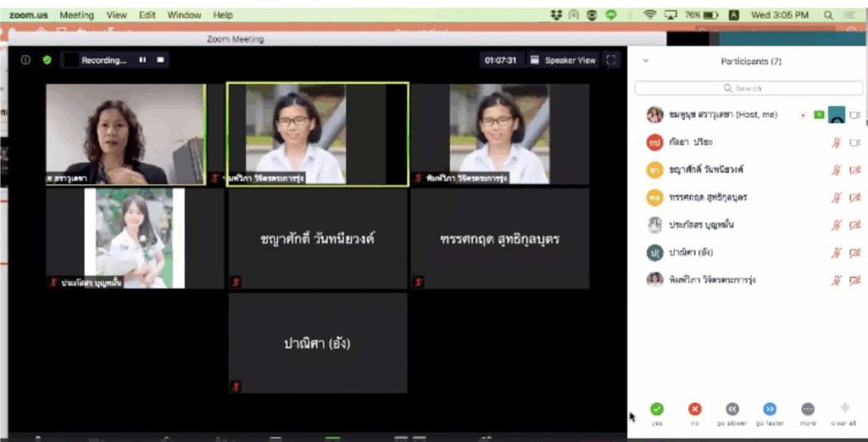
Task: Switch layout with Speaker View button
Action: (563, 60)
